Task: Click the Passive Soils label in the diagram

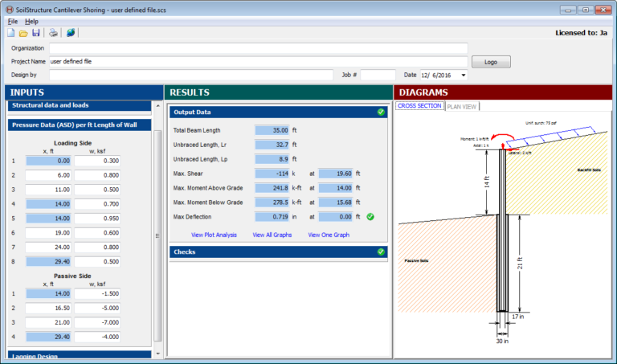Action: click(x=416, y=260)
